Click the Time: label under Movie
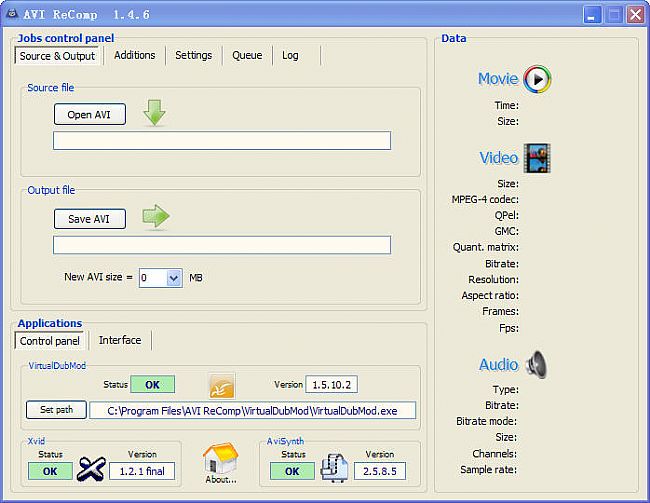The height and width of the screenshot is (503, 650). [507, 105]
